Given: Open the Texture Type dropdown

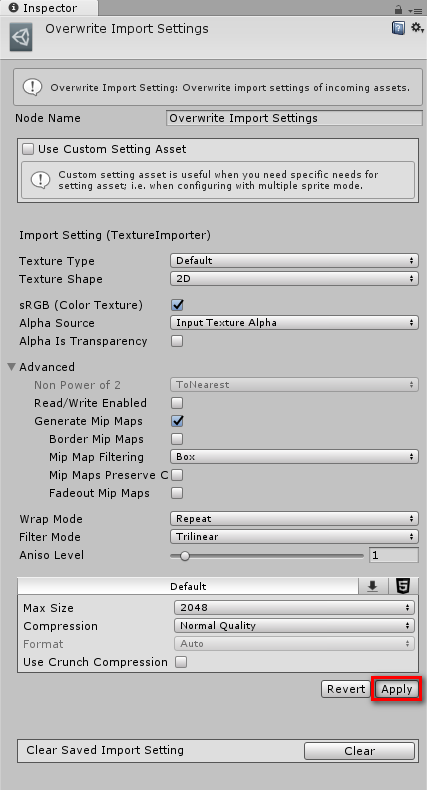Looking at the screenshot, I should coord(294,260).
